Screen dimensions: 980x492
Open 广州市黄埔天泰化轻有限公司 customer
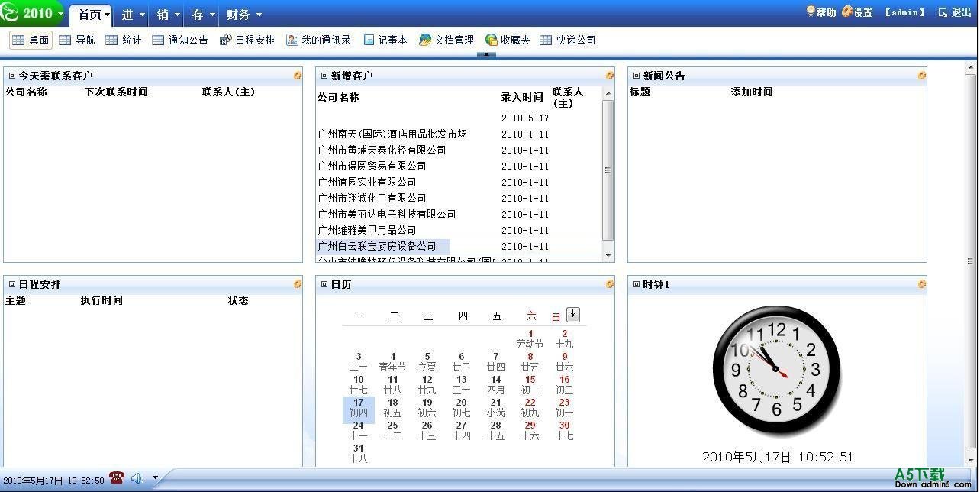pos(382,150)
